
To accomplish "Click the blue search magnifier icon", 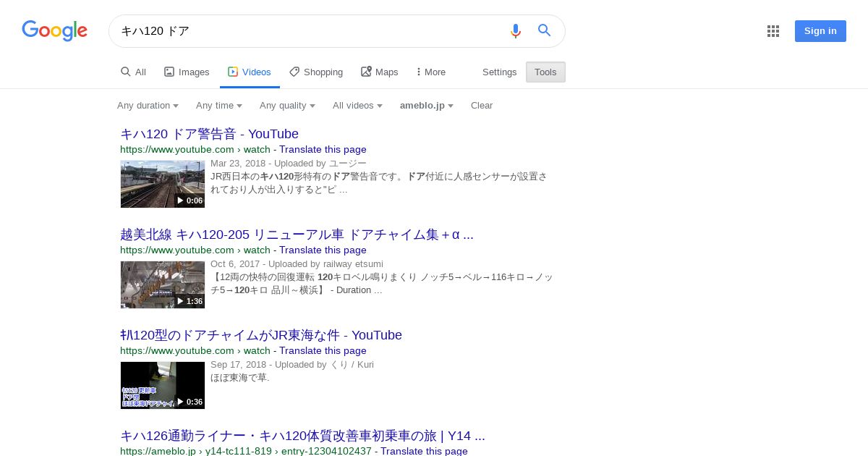I will click(x=545, y=30).
